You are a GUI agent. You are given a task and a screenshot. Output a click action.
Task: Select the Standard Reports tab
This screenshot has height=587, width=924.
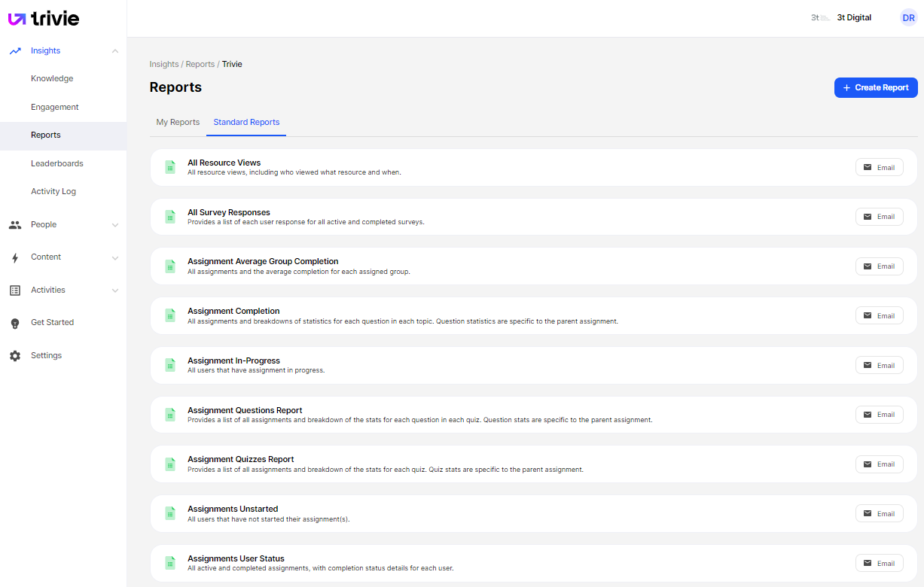point(246,122)
